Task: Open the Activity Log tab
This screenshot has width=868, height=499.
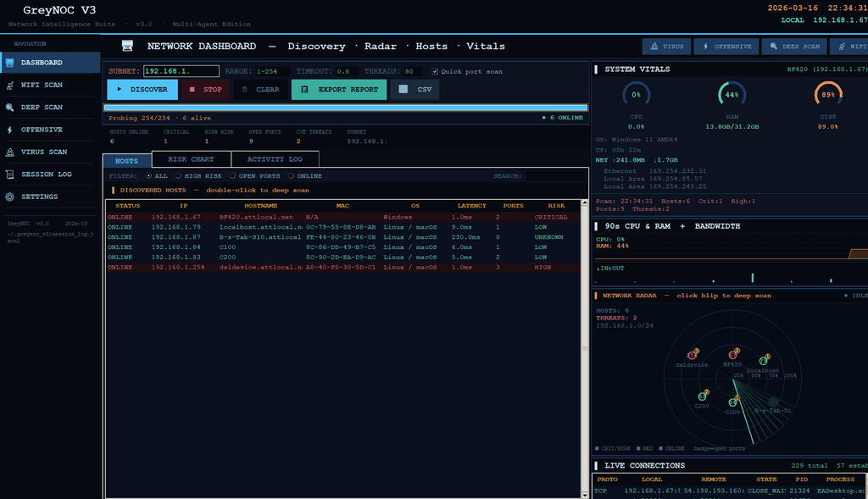Action: coord(275,159)
